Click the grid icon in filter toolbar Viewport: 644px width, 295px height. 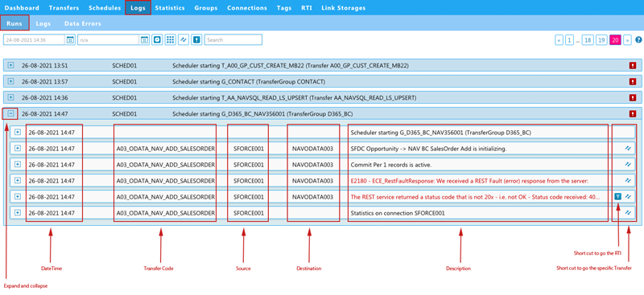[x=170, y=40]
